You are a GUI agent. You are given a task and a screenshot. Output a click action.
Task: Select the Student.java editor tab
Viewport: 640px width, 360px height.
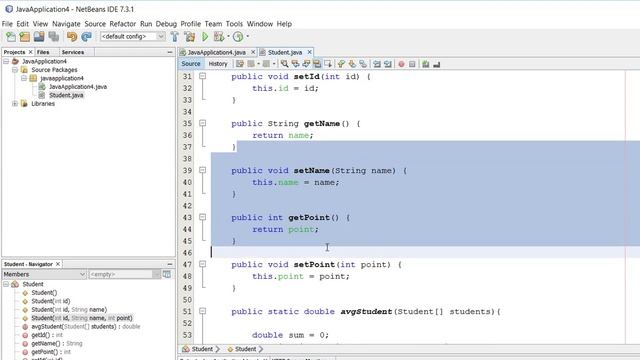285,52
